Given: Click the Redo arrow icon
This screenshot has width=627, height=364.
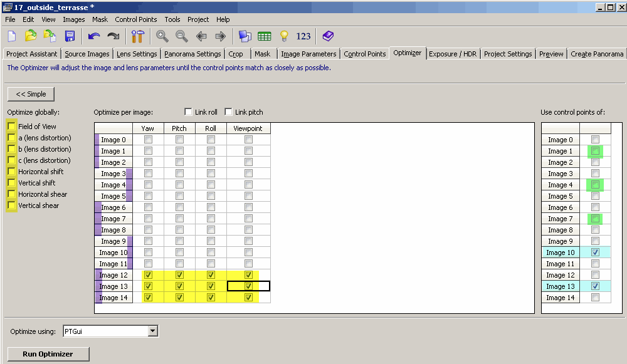Looking at the screenshot, I should 113,36.
